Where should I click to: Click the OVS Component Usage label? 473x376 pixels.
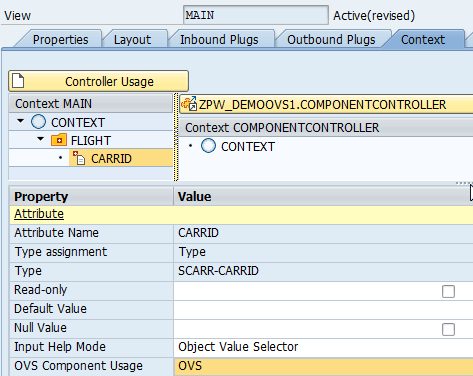(78, 366)
